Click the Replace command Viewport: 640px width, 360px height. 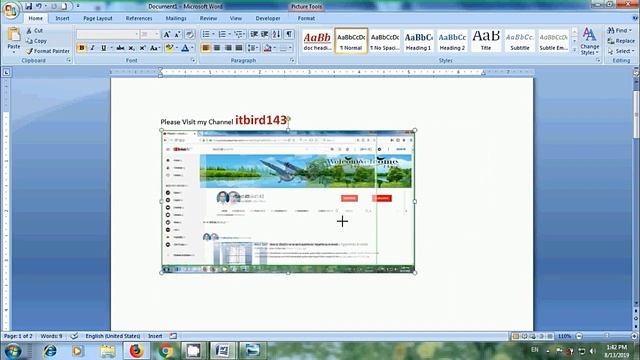621,41
